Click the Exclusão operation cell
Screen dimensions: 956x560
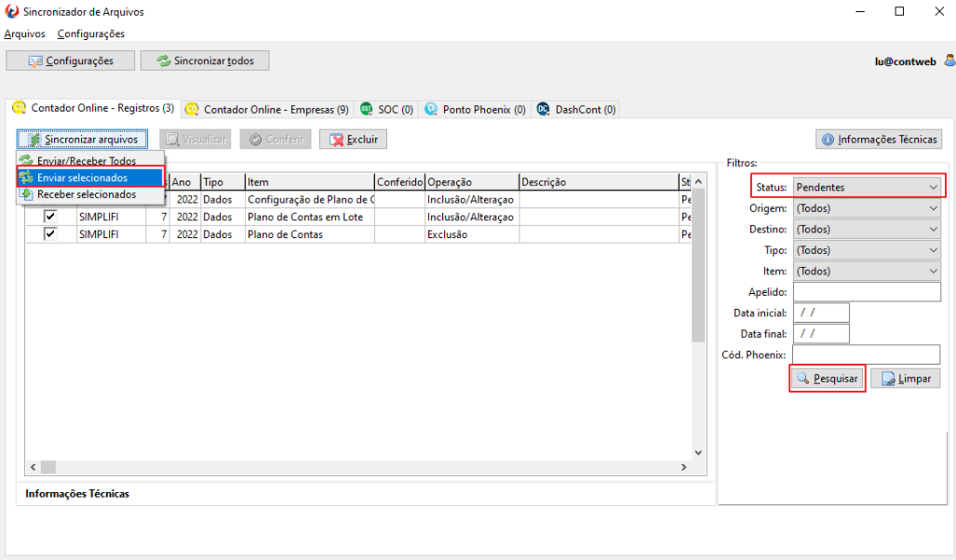[x=472, y=234]
